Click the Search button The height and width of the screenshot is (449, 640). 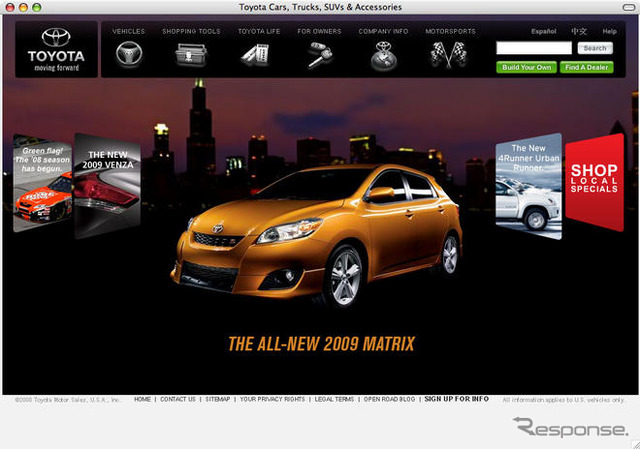(x=595, y=48)
